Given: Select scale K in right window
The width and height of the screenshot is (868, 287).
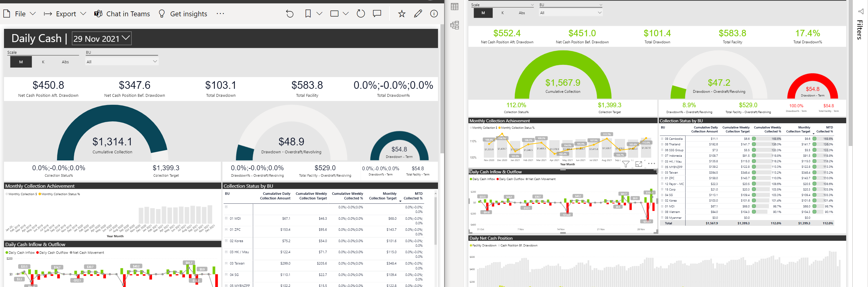Looking at the screenshot, I should tap(502, 13).
